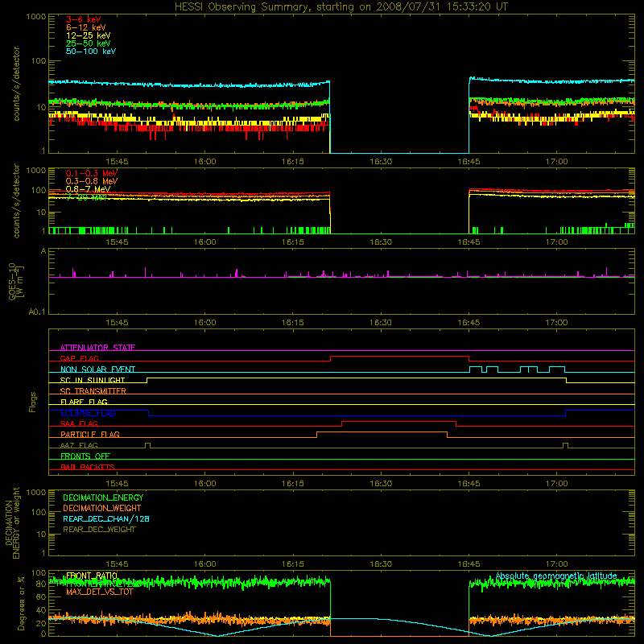Select the ATTENUATOR_STATE flag label
This screenshot has width=644, height=644.
tap(97, 348)
